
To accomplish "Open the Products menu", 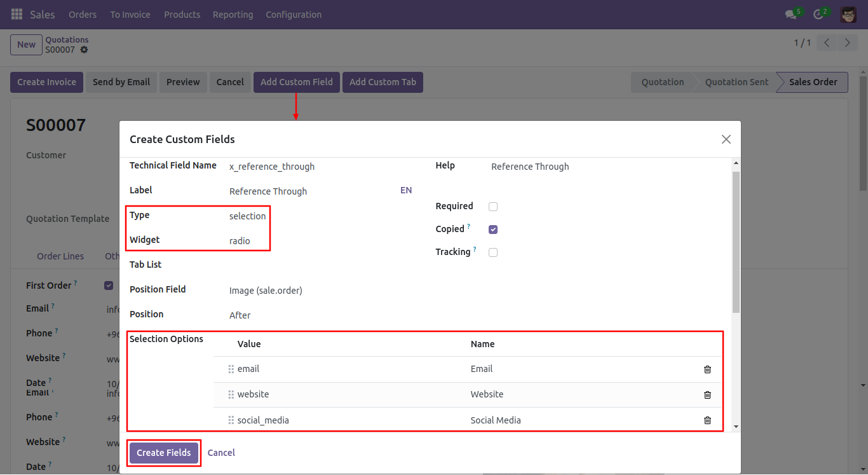I will 182,14.
